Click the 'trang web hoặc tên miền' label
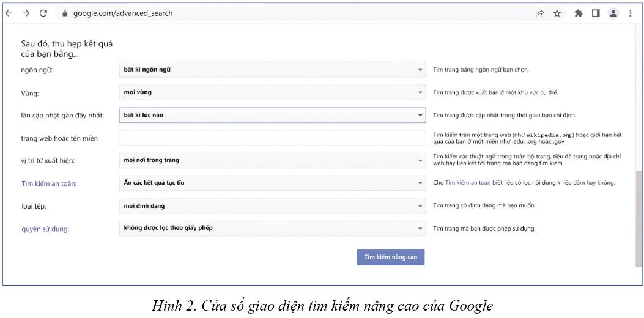 (x=59, y=138)
